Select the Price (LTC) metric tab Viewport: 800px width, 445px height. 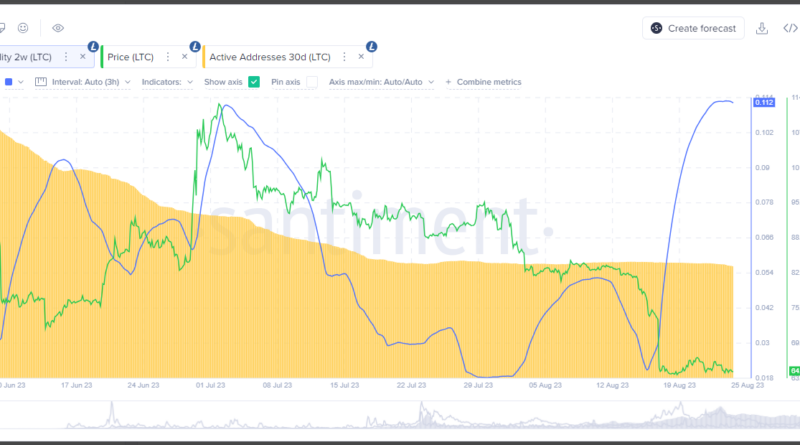131,57
